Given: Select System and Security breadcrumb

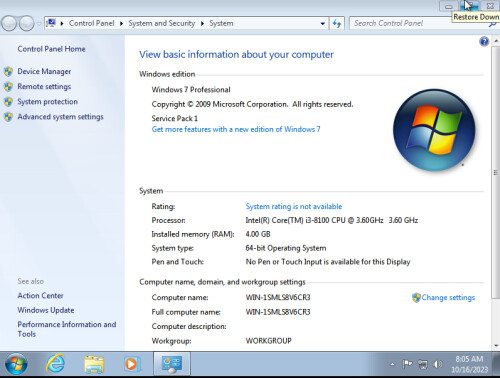Looking at the screenshot, I should [x=162, y=23].
